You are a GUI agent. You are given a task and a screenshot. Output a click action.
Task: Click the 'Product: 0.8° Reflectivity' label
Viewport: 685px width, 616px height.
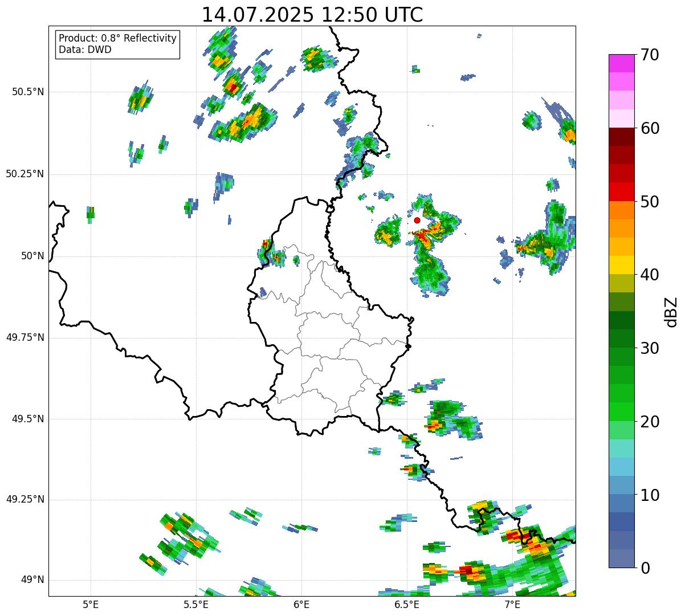118,38
